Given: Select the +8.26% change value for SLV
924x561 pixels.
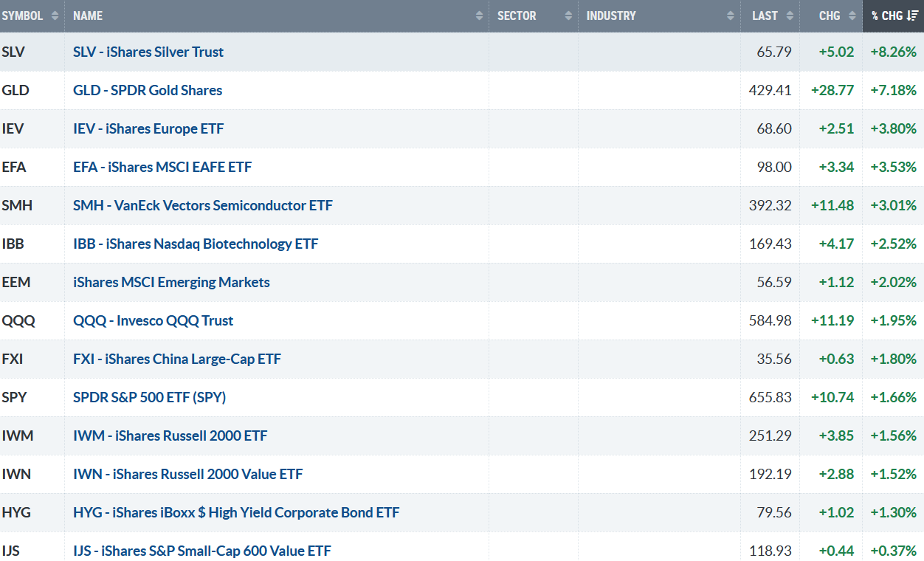Looking at the screenshot, I should (x=892, y=52).
